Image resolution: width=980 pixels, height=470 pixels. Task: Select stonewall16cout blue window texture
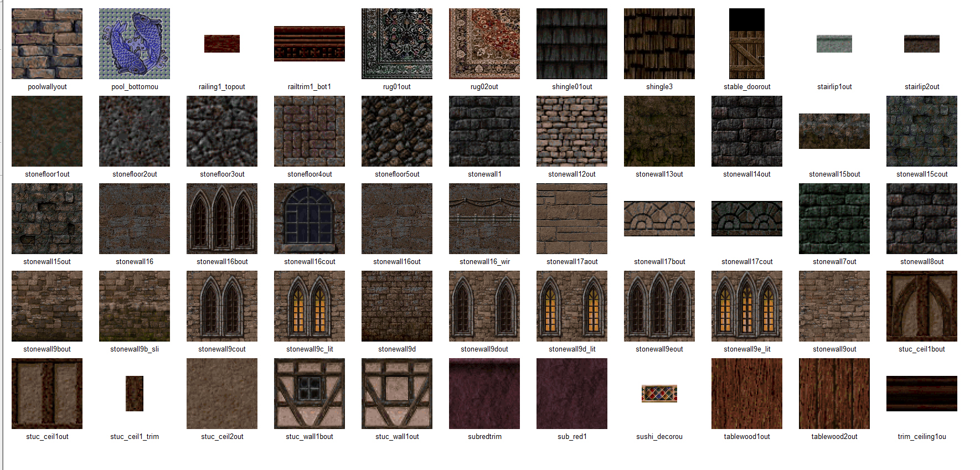pos(310,219)
